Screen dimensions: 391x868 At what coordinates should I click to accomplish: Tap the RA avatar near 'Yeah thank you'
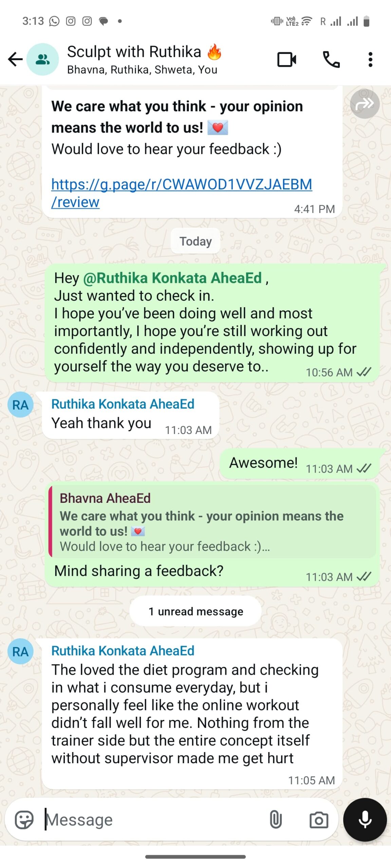[20, 405]
